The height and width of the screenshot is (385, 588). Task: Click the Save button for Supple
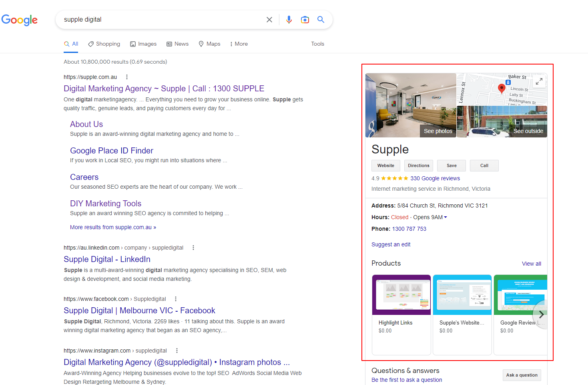tap(452, 165)
